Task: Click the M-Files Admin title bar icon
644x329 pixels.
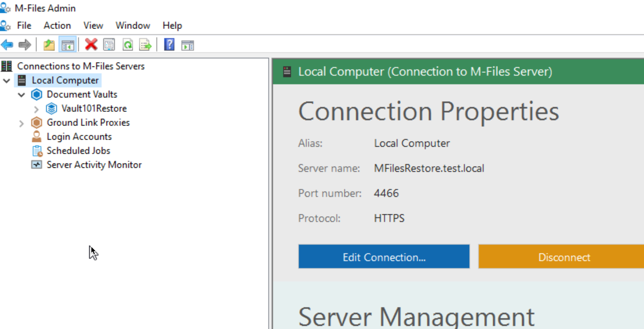Action: (5, 8)
